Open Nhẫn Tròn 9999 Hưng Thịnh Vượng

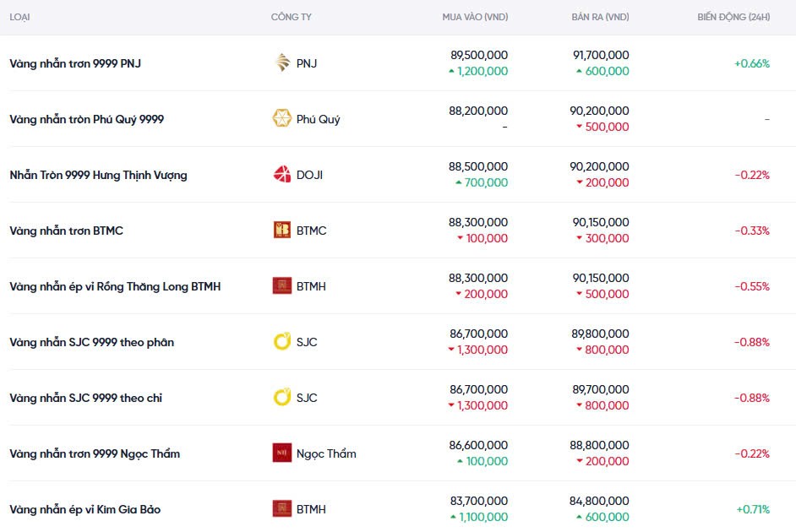pyautogui.click(x=98, y=175)
